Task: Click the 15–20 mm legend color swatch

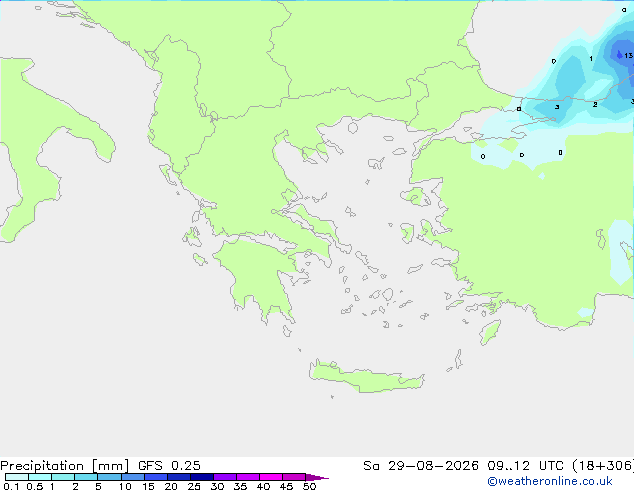Action: point(156,477)
